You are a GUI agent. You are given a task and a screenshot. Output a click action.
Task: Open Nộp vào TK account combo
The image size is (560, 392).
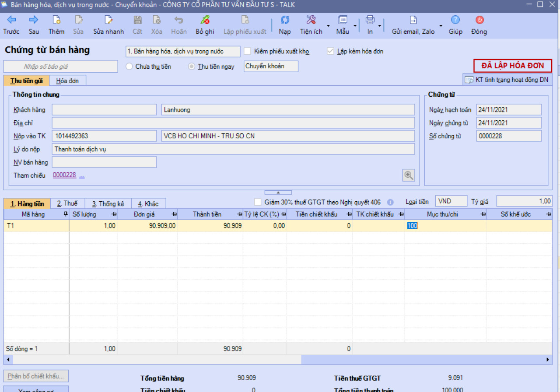(104, 136)
